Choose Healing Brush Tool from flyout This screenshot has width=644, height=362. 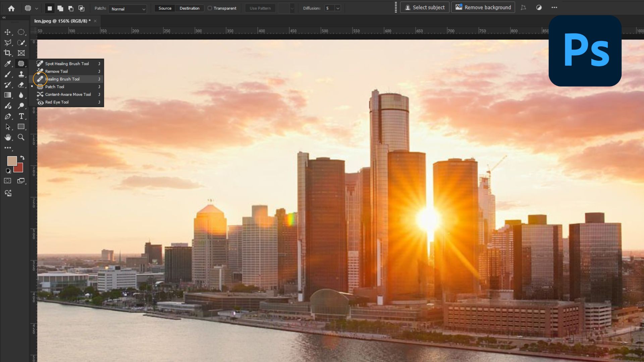tap(66, 79)
